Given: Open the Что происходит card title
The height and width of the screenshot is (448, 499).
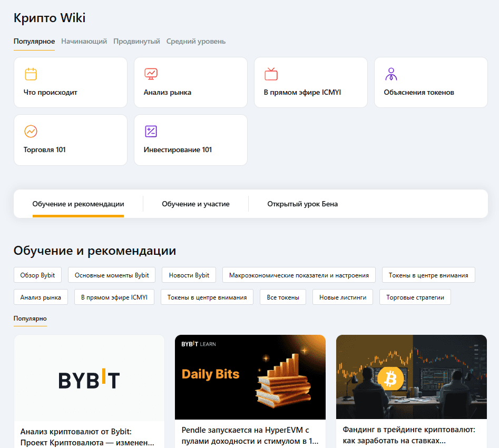Looking at the screenshot, I should 50,93.
